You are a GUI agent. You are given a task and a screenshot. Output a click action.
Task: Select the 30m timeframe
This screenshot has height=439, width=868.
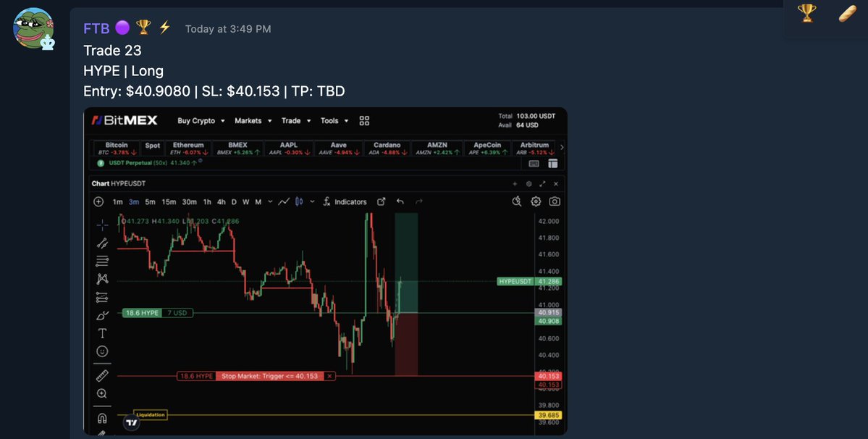[190, 202]
